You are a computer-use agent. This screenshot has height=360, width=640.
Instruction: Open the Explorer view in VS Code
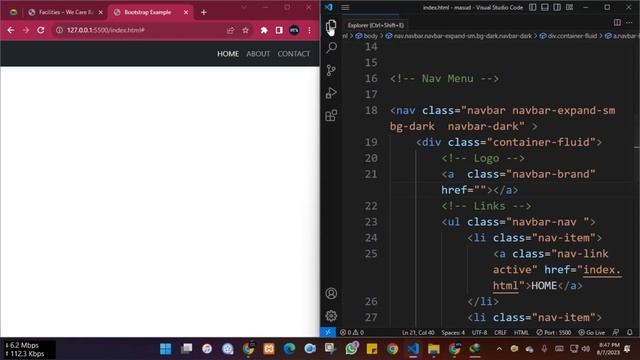point(331,26)
